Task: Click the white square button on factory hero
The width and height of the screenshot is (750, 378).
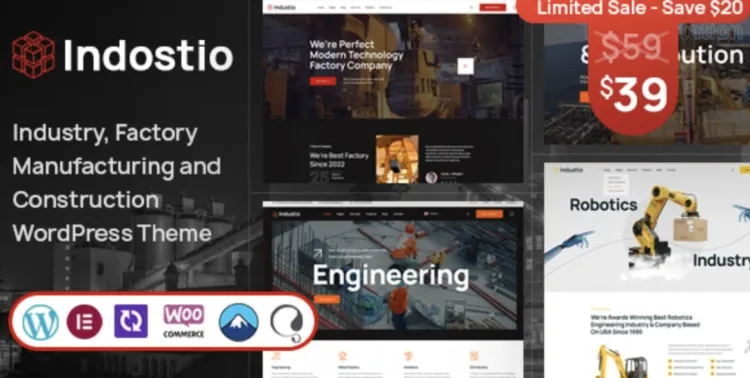Action: point(465,66)
